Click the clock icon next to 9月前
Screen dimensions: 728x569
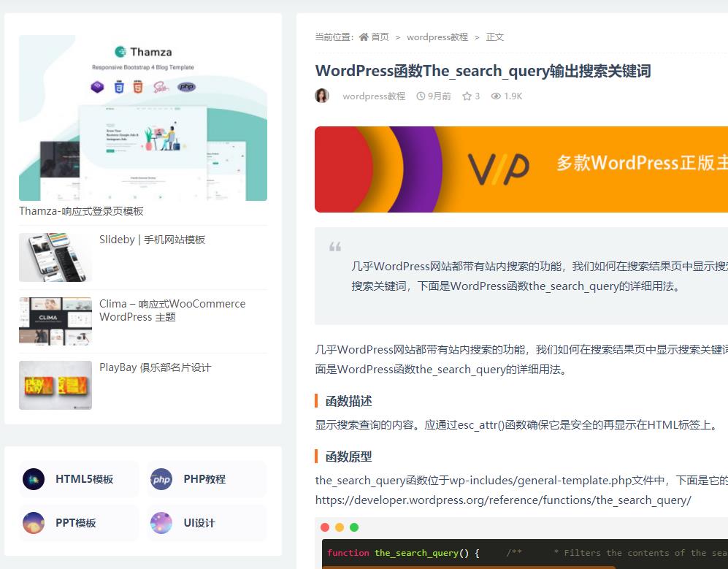(x=421, y=96)
